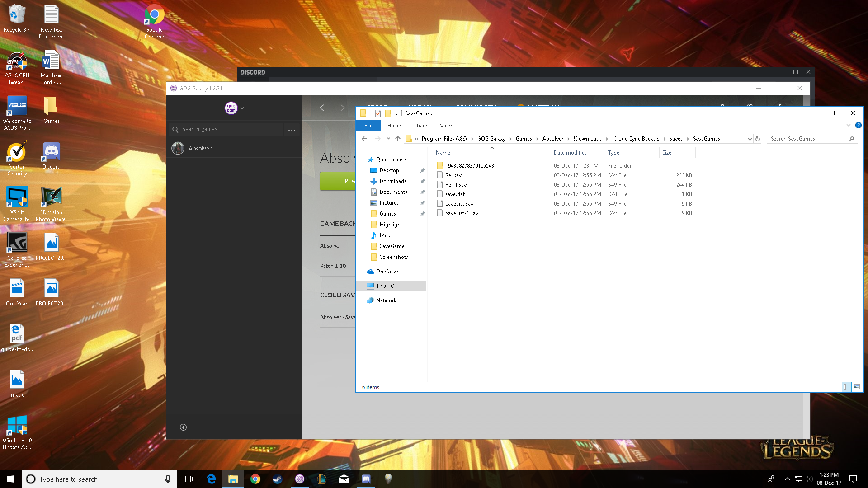Select Absolver in Galaxy game list
This screenshot has width=868, height=488.
(234, 148)
